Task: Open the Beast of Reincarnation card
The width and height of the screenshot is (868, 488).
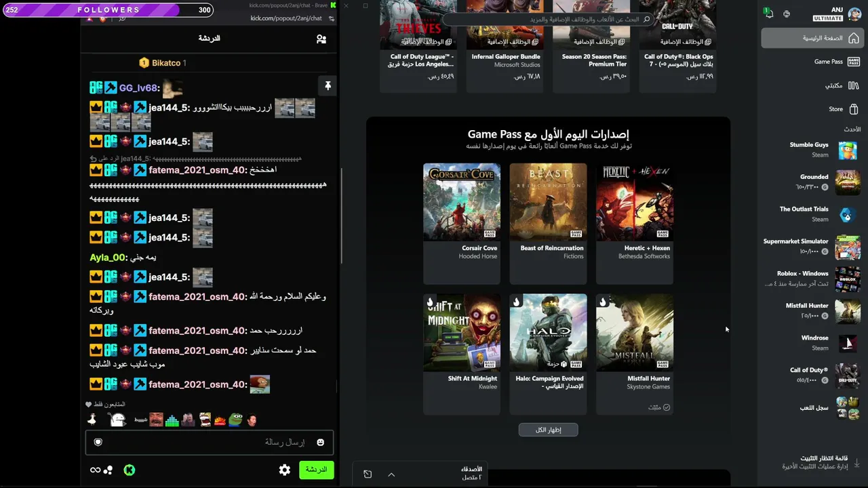Action: pyautogui.click(x=548, y=223)
